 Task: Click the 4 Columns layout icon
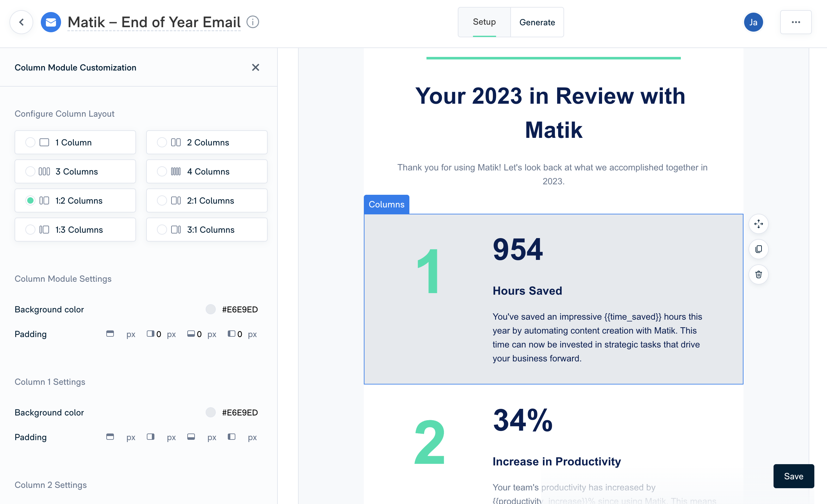pos(176,172)
